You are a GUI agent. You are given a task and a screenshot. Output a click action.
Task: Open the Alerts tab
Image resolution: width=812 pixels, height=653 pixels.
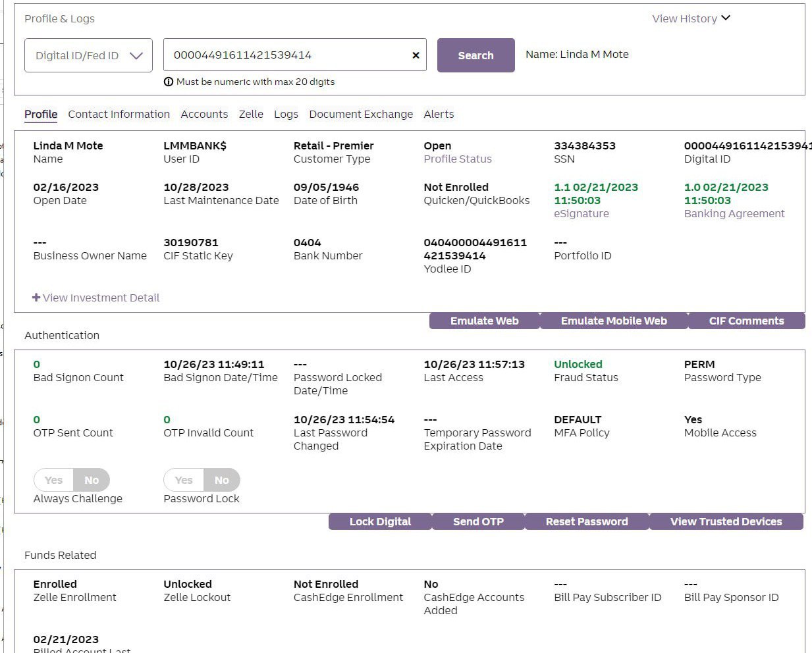(x=439, y=114)
